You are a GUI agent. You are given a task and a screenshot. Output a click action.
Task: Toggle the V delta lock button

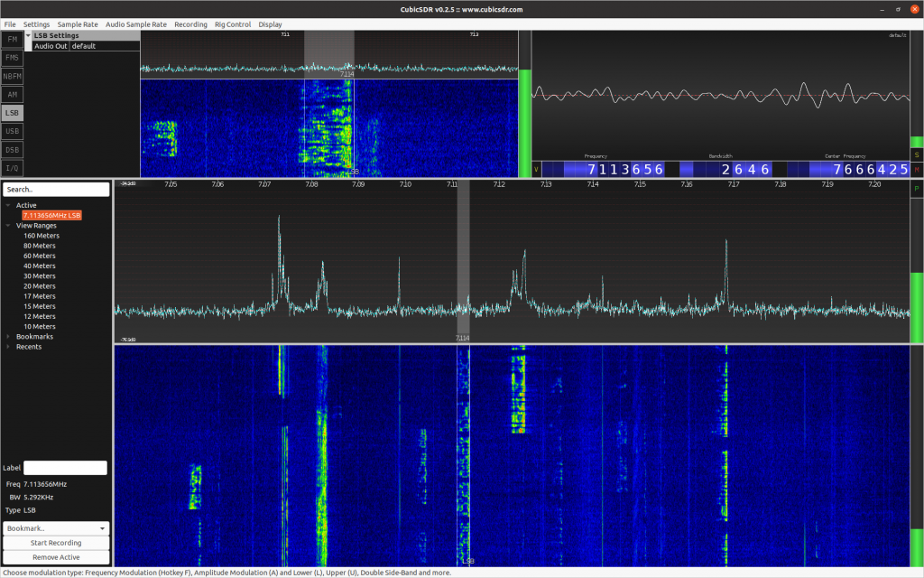click(x=536, y=170)
